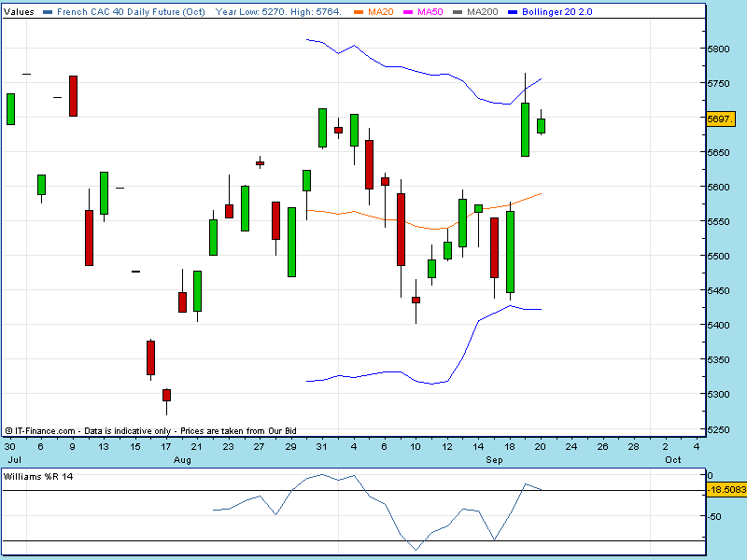Click the red candle above date label 9

coord(73,96)
